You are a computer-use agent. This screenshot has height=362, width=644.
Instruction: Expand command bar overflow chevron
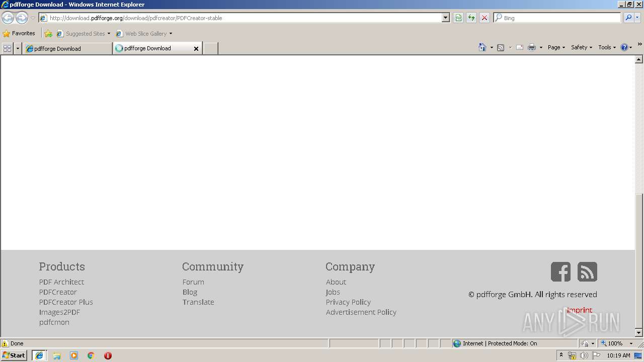click(x=639, y=45)
